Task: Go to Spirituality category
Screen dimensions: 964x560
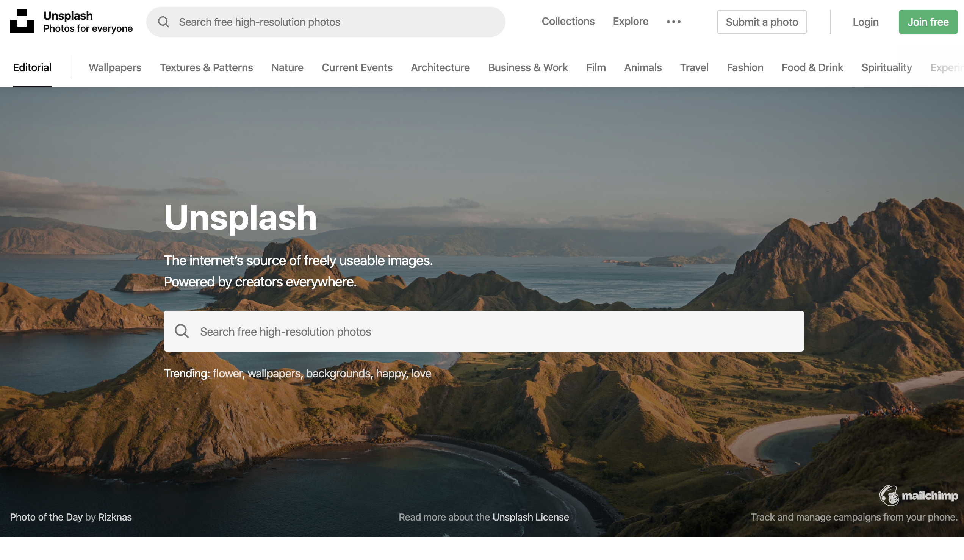Action: (886, 67)
